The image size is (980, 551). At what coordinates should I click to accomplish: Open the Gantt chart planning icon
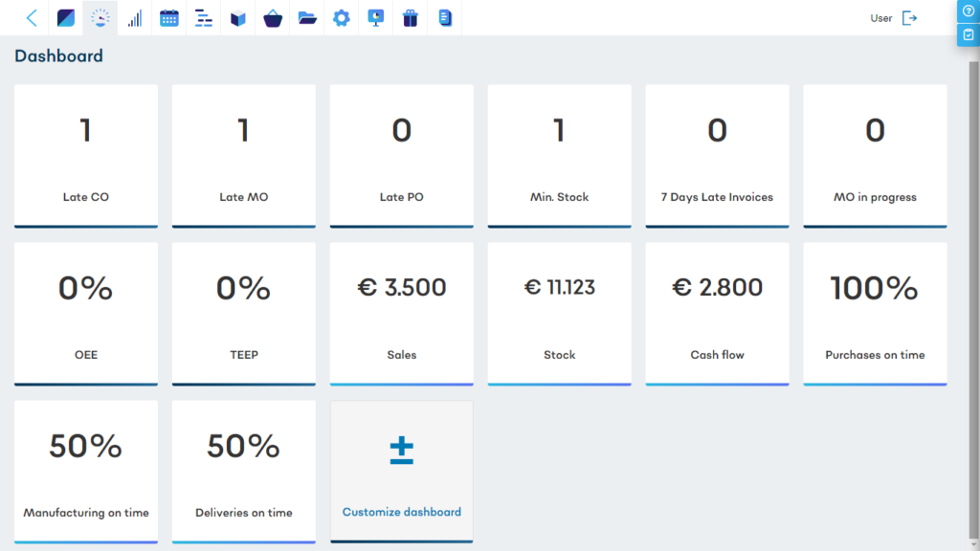[204, 18]
